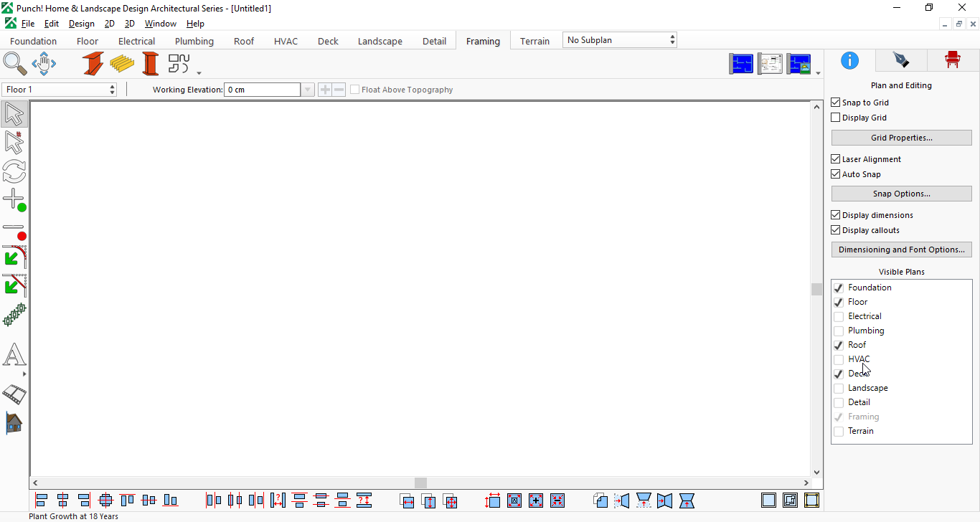Expand the view icons dropdown arrow

click(x=818, y=72)
